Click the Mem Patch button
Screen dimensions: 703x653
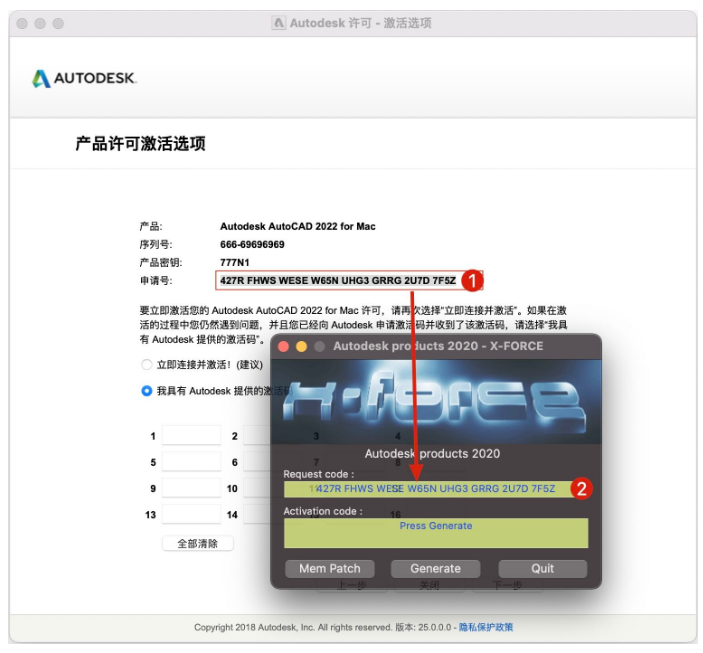tap(330, 569)
